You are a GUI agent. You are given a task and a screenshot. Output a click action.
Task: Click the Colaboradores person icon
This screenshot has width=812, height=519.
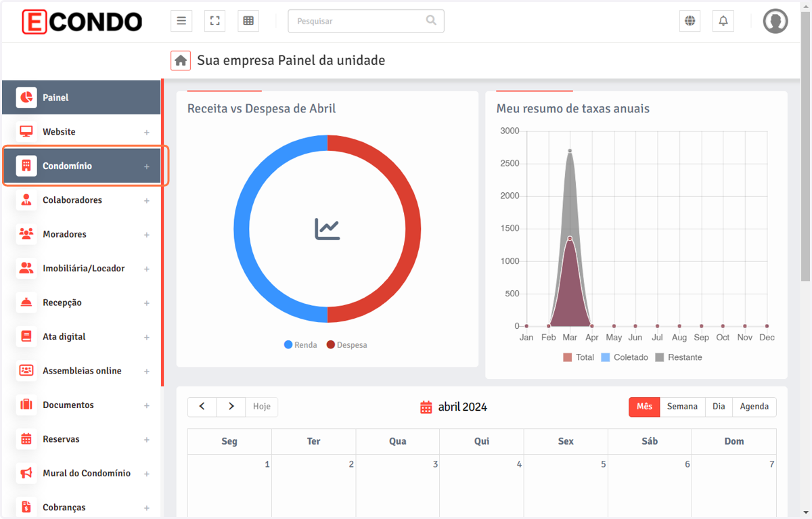pos(26,200)
